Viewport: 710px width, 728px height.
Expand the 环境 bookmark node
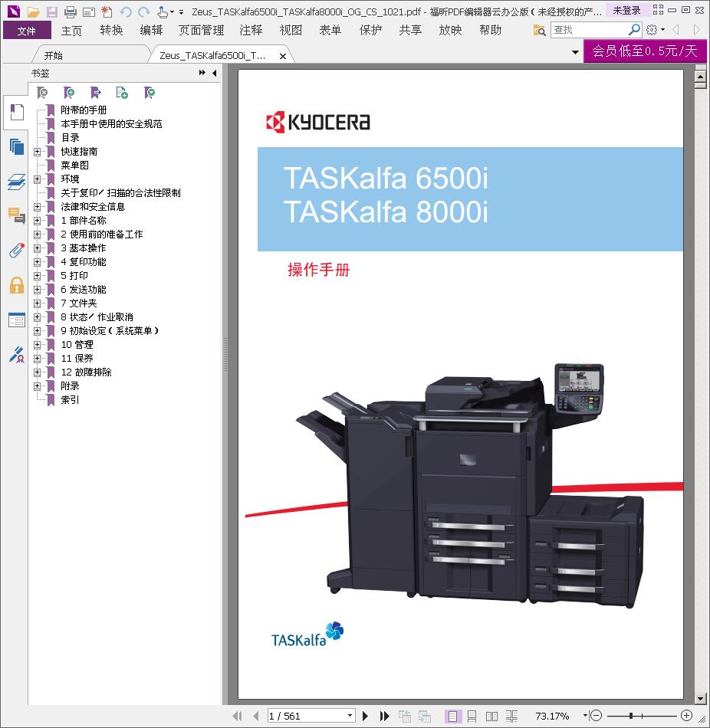point(37,179)
